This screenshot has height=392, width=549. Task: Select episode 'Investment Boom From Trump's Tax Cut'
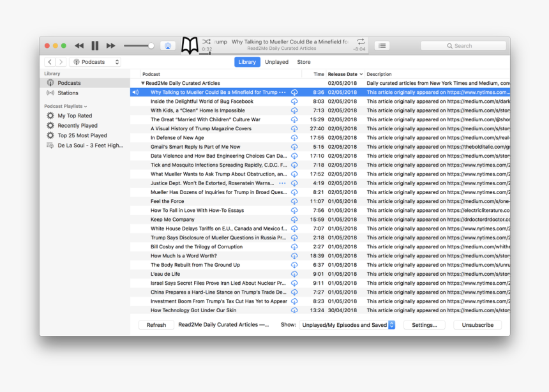320,301
